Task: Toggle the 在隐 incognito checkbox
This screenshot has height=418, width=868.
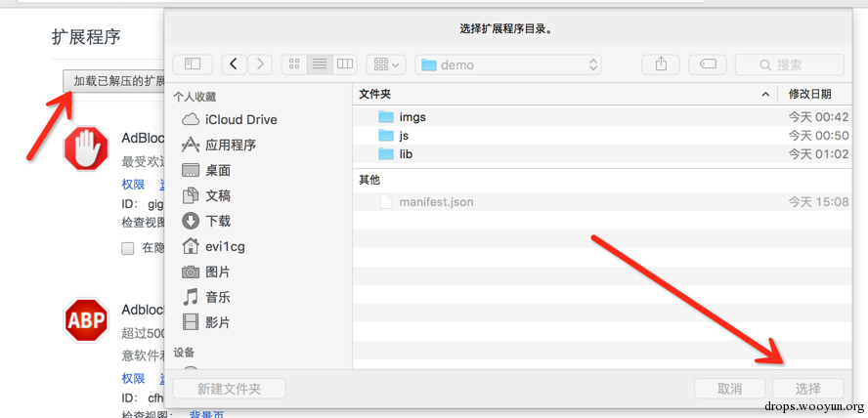Action: (128, 248)
